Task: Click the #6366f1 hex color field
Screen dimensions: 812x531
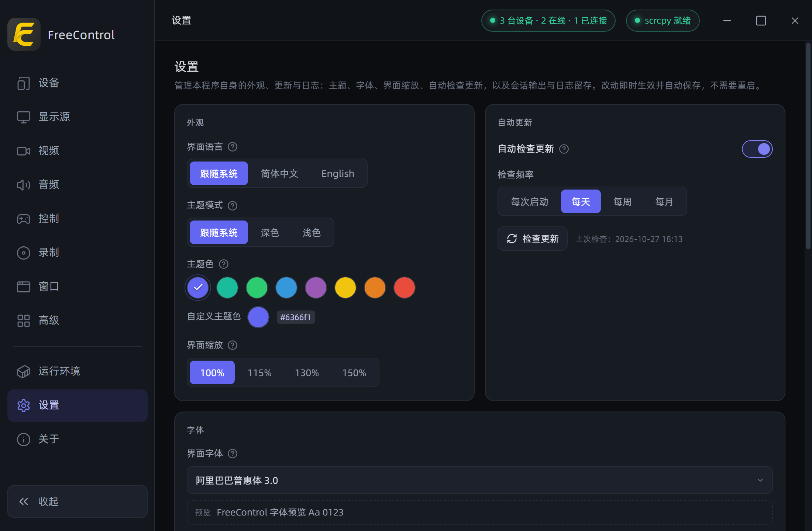Action: click(x=296, y=317)
